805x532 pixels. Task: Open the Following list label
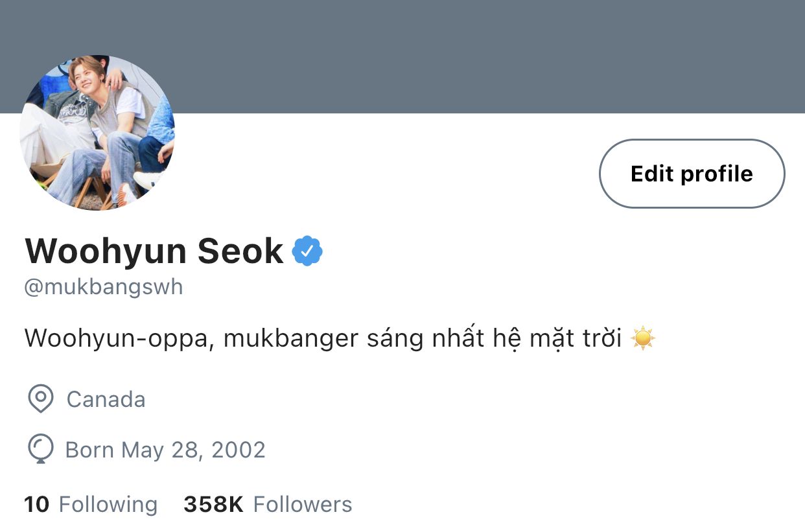(108, 504)
